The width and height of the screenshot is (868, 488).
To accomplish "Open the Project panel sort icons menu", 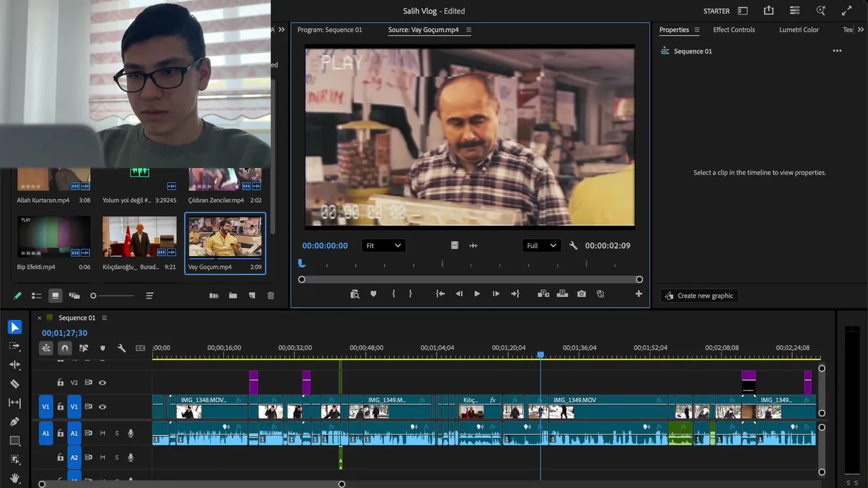I will (x=150, y=296).
